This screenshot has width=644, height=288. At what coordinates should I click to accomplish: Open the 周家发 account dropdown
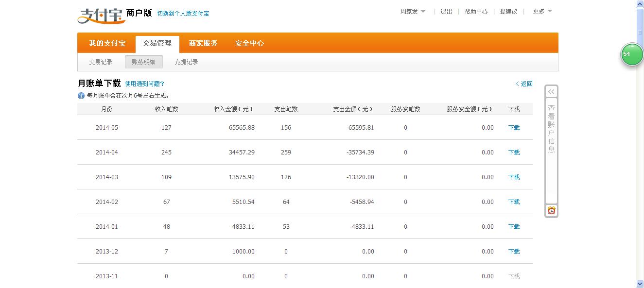(413, 12)
